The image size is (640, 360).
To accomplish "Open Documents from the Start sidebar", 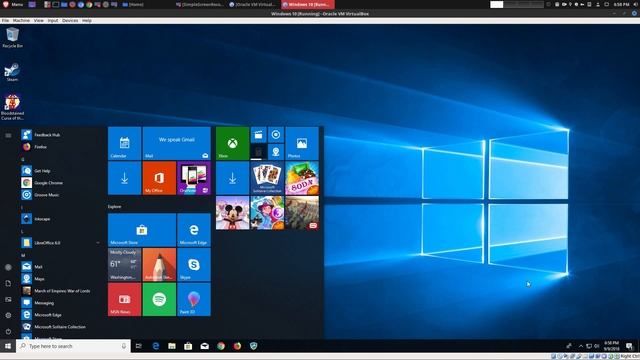I will (x=8, y=283).
